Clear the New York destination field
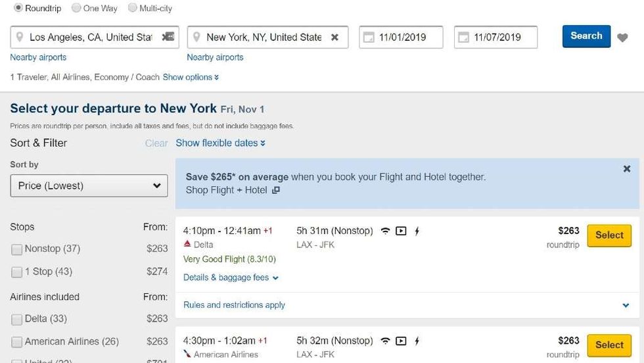Image resolution: width=644 pixels, height=363 pixels. click(334, 37)
